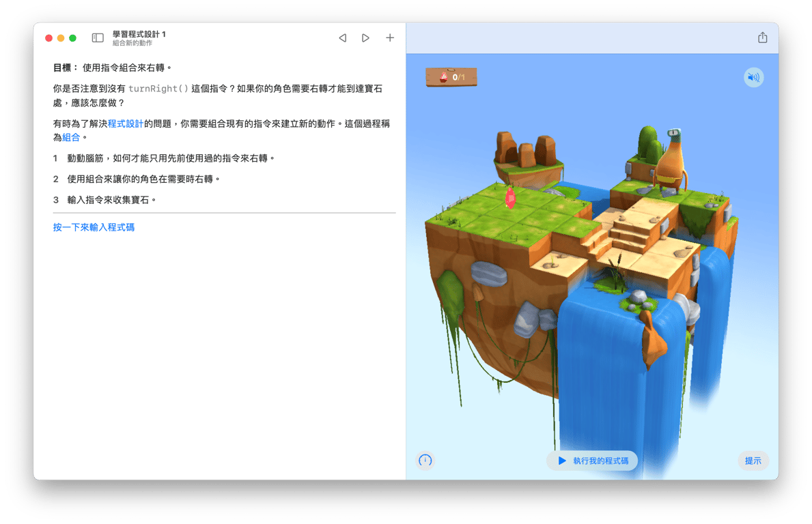
Task: Click the plus add button
Action: coord(390,38)
